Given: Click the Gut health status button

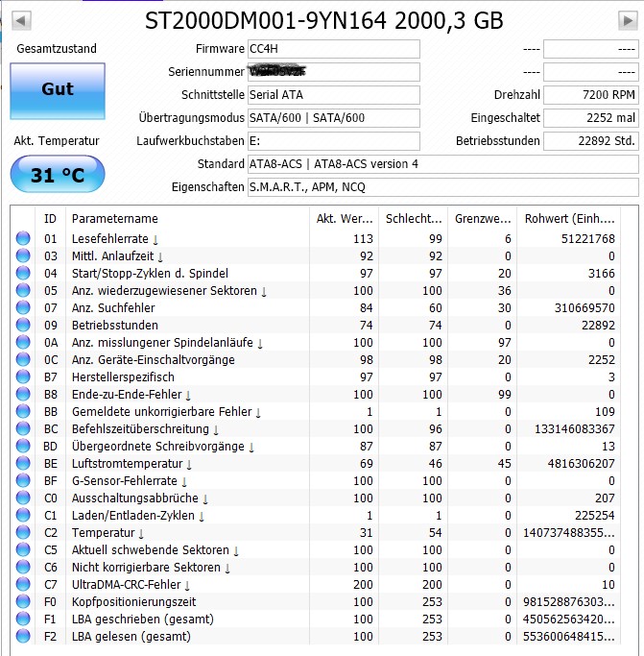Looking at the screenshot, I should (x=58, y=91).
